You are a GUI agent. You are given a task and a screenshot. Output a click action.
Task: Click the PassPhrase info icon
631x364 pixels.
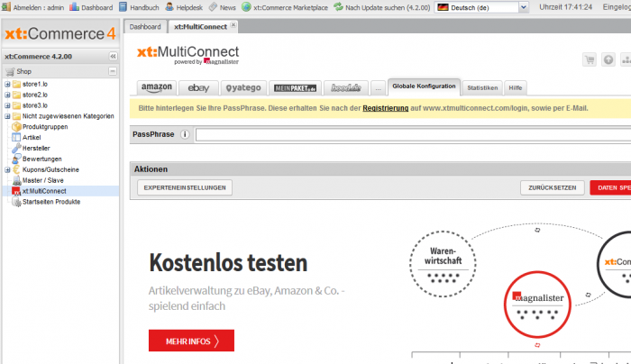coord(185,134)
